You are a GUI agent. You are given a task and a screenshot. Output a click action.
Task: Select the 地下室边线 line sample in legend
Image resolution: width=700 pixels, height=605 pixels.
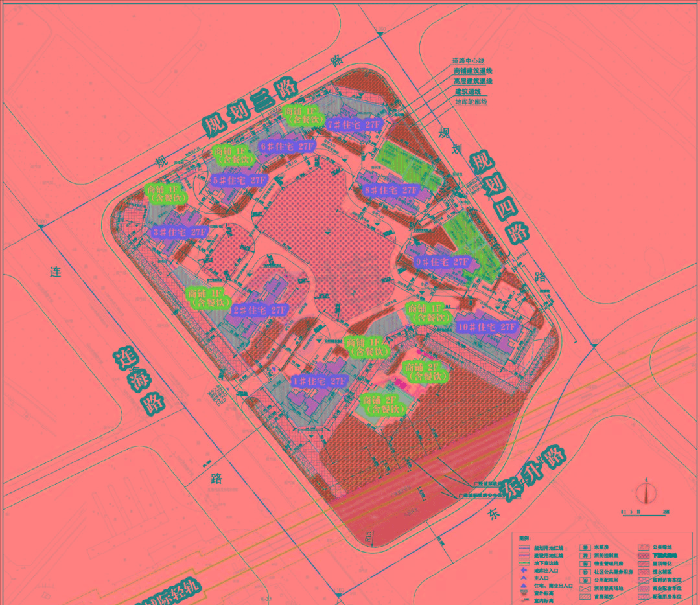point(524,563)
